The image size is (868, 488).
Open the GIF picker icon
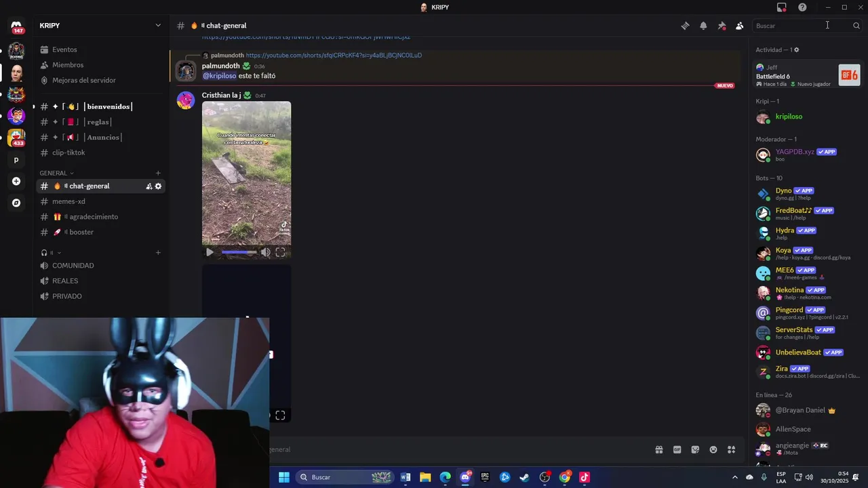point(677,449)
